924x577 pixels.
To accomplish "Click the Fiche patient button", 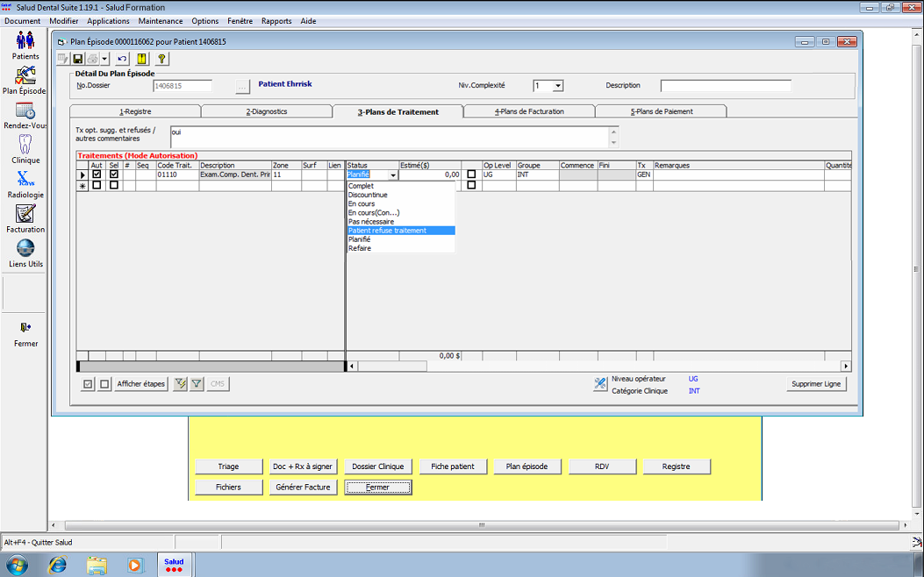I will [453, 467].
